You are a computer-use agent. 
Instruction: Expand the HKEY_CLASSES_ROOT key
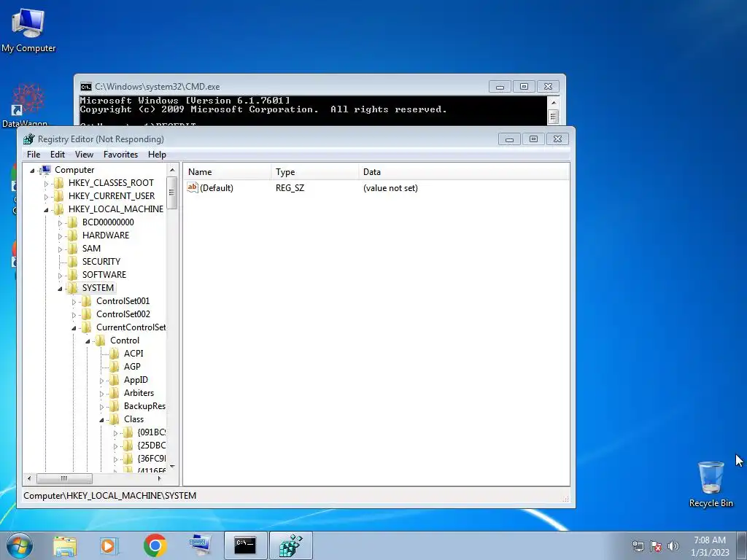46,183
